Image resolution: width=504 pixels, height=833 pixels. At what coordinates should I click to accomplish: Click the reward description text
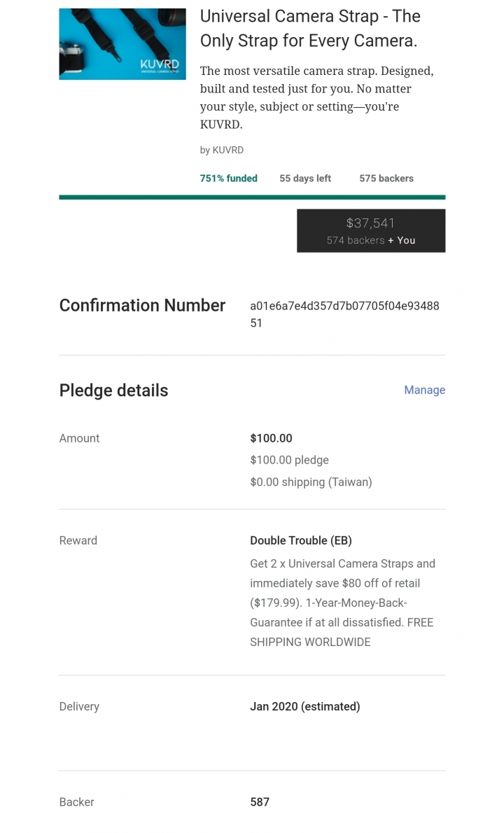342,603
